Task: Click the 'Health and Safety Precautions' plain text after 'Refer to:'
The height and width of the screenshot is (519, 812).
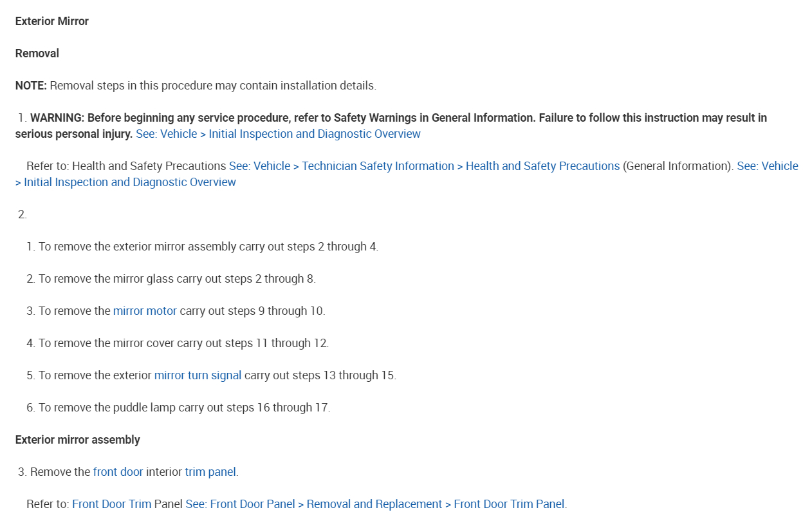Action: coord(149,166)
